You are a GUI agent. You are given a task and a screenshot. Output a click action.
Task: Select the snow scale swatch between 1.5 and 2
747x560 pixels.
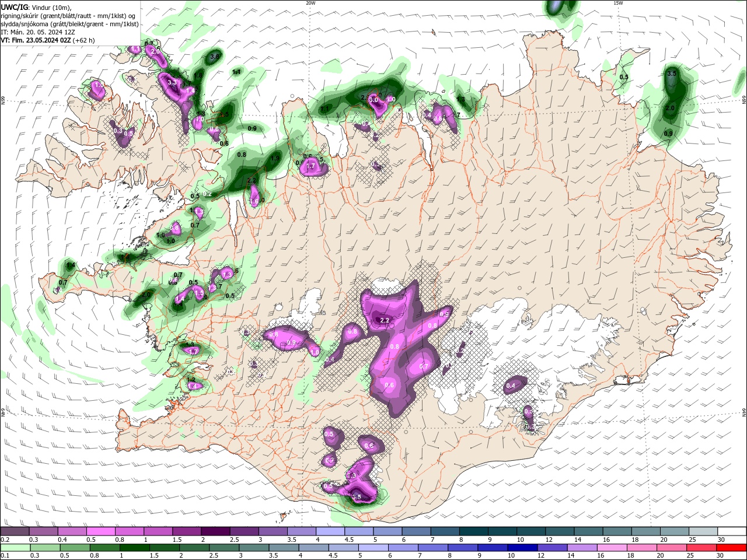[187, 531]
